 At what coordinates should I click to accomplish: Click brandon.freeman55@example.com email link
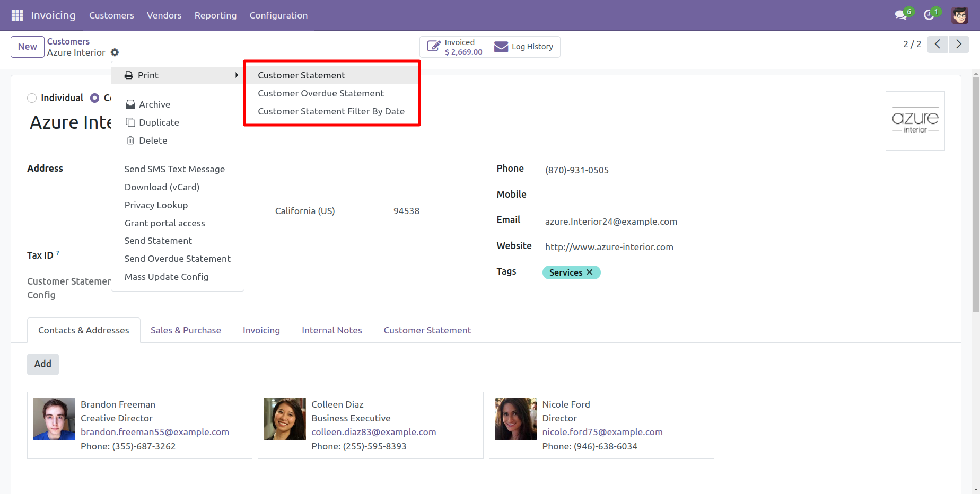click(x=155, y=432)
